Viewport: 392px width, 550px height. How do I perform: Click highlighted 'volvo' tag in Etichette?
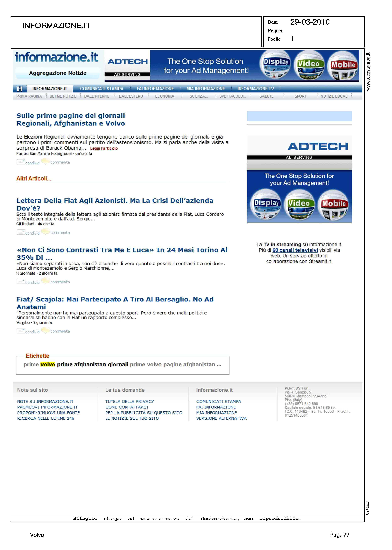[x=48, y=364]
